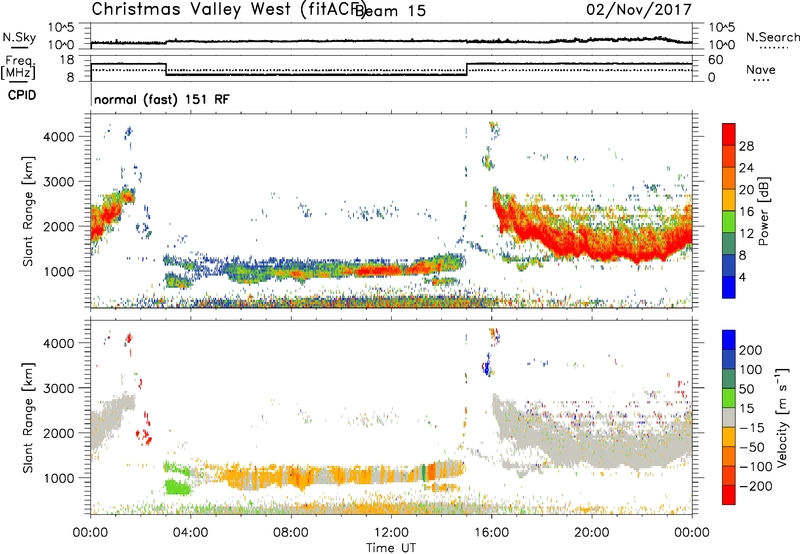The image size is (800, 554).
Task: Click the "Slant Range [km]" label of velocity panel
Action: click(28, 418)
